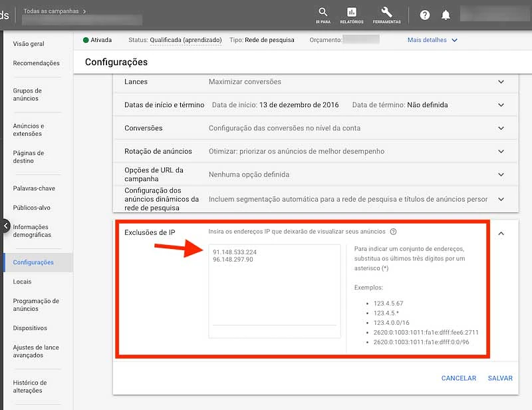
Task: Click example 123.4.5.*
Action: click(x=386, y=313)
